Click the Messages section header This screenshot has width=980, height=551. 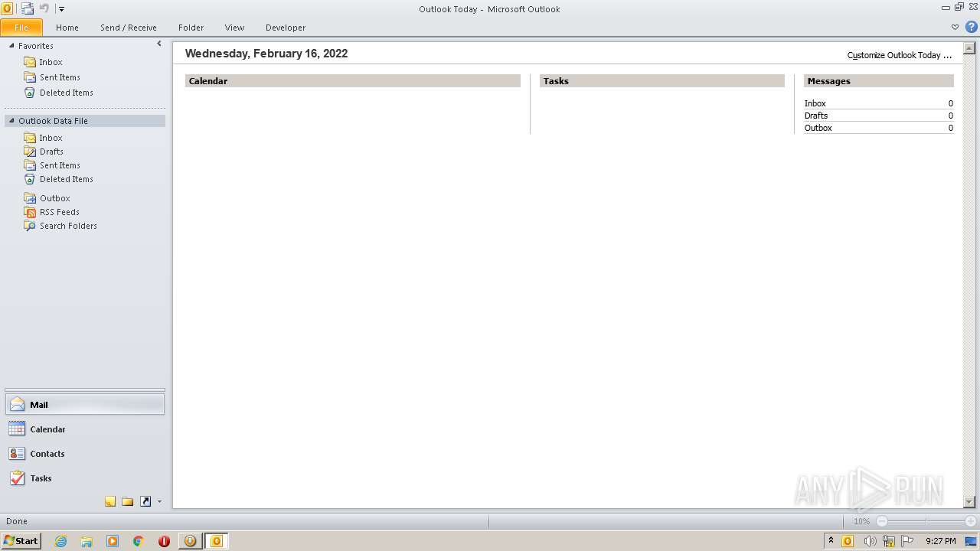(879, 81)
